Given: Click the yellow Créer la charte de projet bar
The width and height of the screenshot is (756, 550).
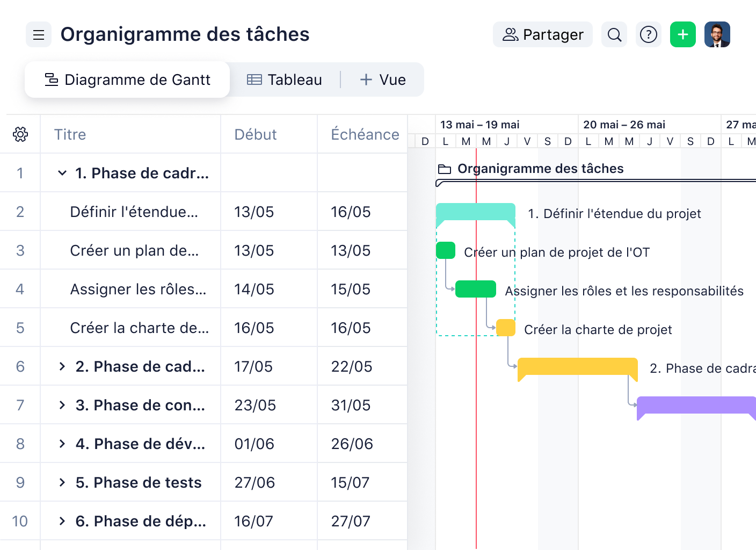Looking at the screenshot, I should tap(506, 328).
